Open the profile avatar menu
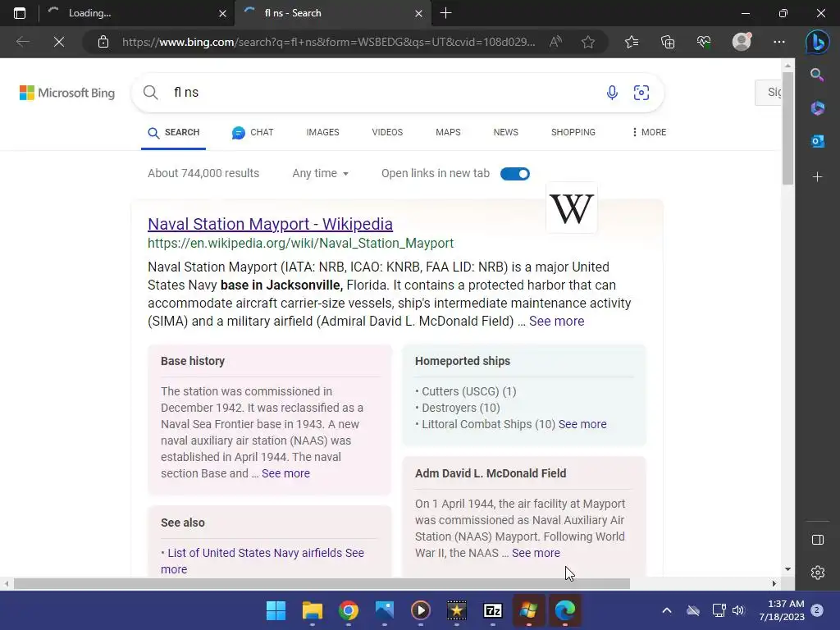Viewport: 840px width, 630px height. (x=742, y=42)
